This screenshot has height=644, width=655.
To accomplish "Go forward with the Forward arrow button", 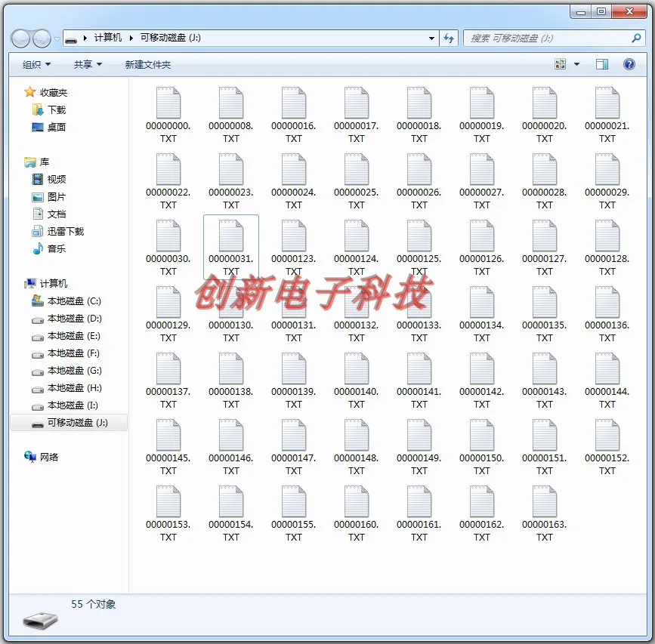I will click(42, 39).
